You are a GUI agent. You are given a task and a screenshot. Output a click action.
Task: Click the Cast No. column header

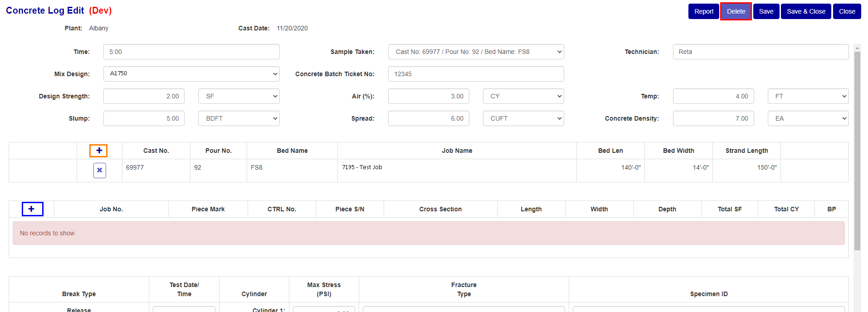tap(156, 151)
